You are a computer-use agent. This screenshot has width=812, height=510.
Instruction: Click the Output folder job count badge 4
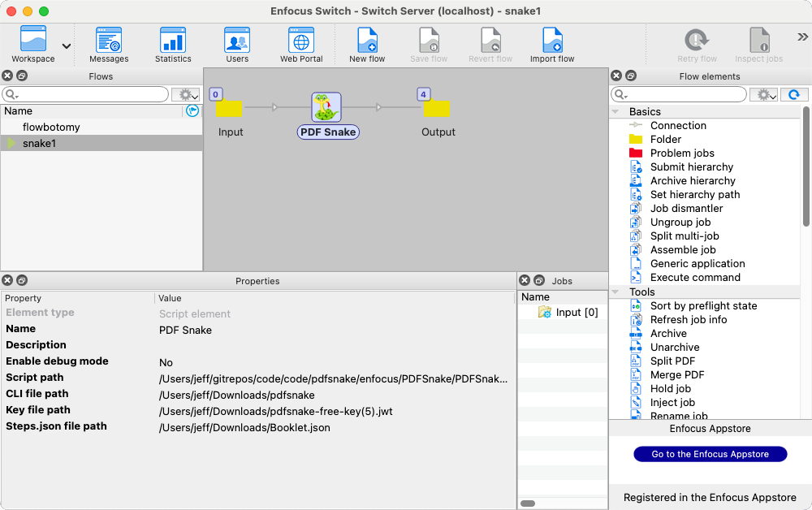coord(424,94)
